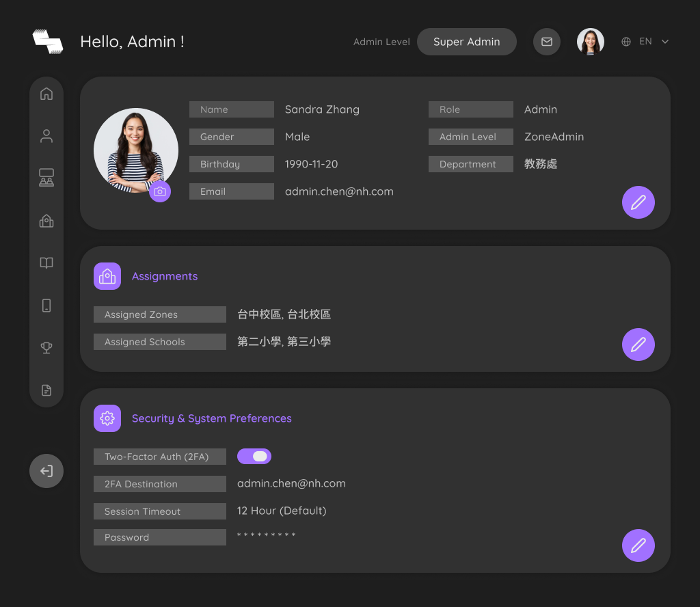Click the Session Timeout label
The height and width of the screenshot is (607, 700).
[160, 511]
